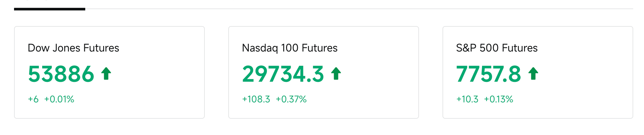Image resolution: width=644 pixels, height=135 pixels.
Task: Open the S&P 500 Futures title link
Action: tap(497, 48)
